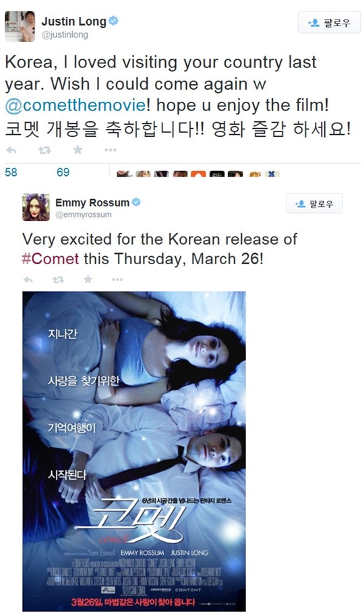
Task: Follow Justin Long with the 팔로우 button
Action: (330, 22)
